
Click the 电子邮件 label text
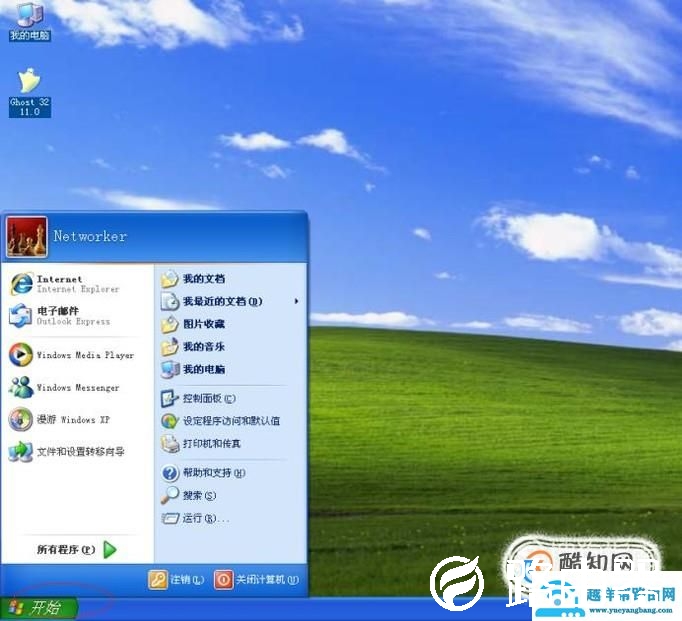tap(58, 310)
